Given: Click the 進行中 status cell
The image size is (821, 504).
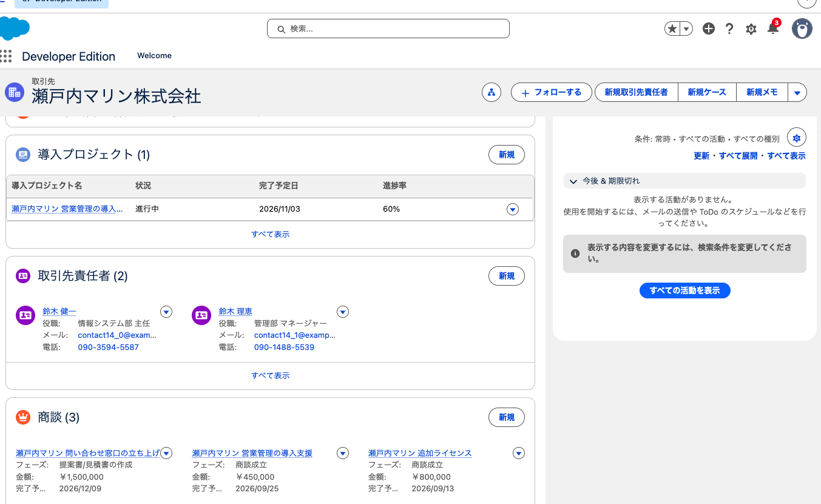Looking at the screenshot, I should (x=147, y=209).
